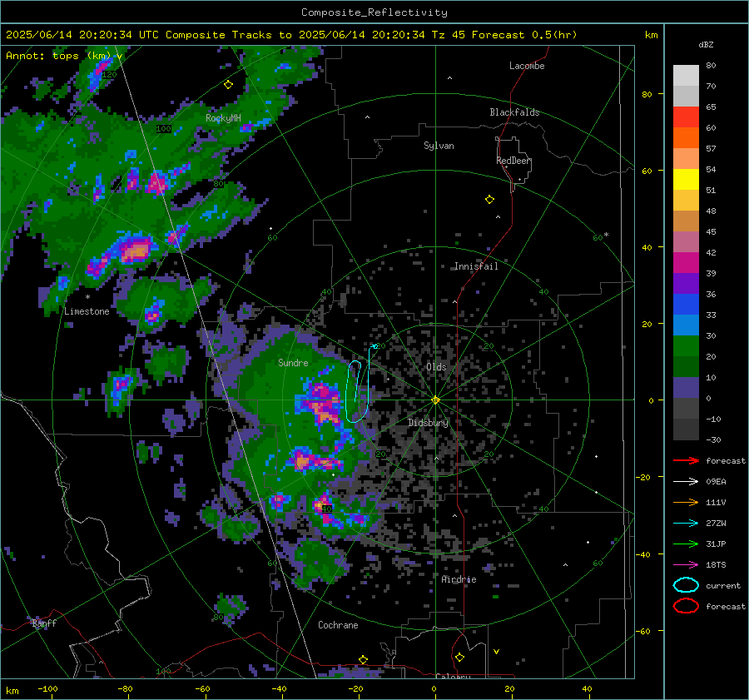Pick the dark green swatch between 20 and 10
749x700 pixels.
(x=686, y=366)
